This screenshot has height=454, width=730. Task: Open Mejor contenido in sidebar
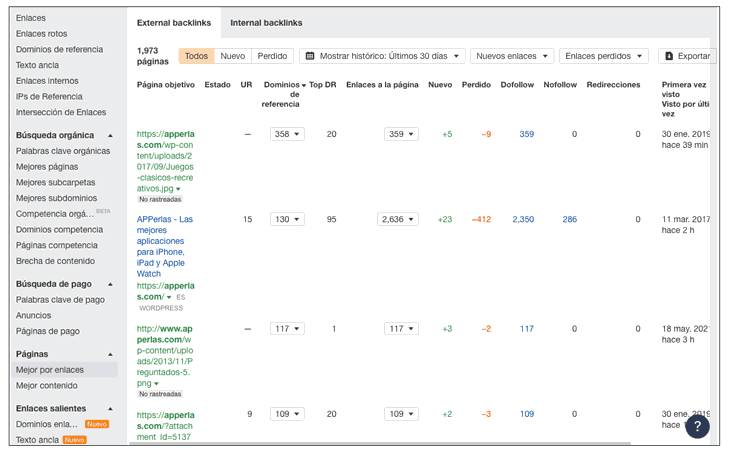[x=47, y=385]
